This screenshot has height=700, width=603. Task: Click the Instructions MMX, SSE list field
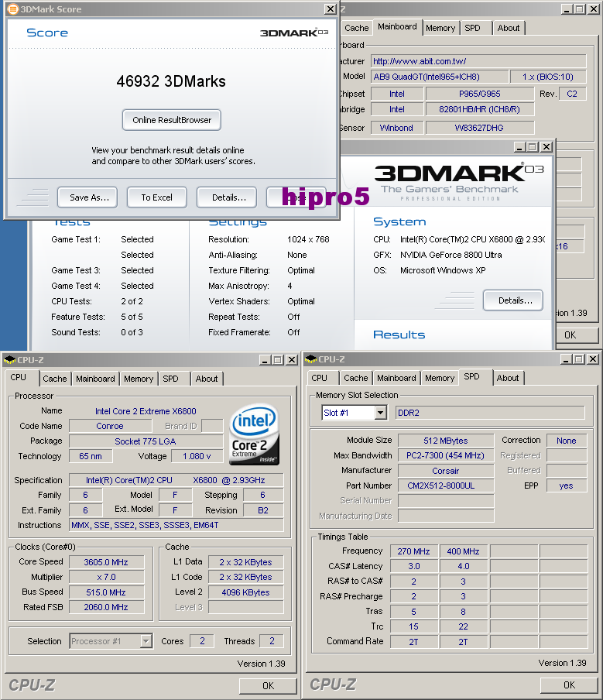click(176, 525)
